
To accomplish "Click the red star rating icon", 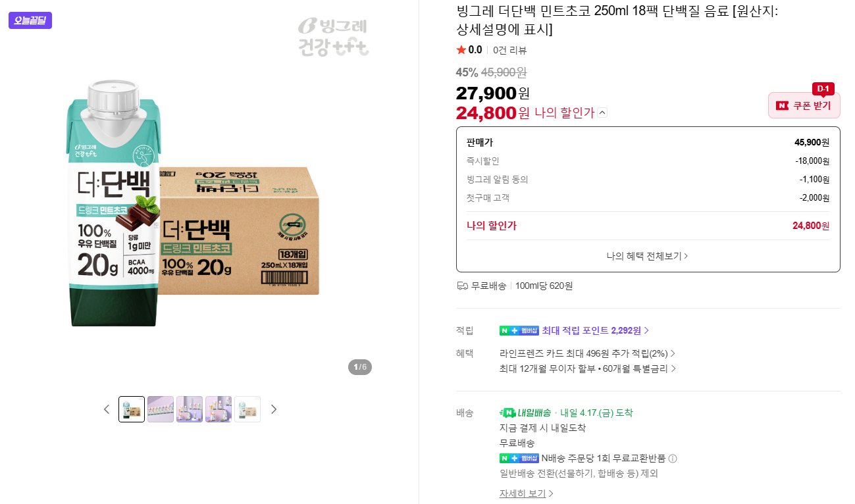I will [x=461, y=50].
